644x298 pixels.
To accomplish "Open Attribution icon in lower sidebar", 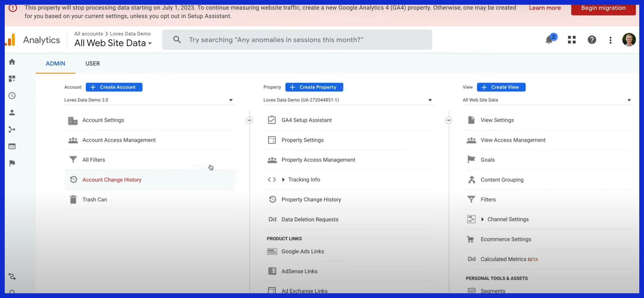I will tap(12, 277).
